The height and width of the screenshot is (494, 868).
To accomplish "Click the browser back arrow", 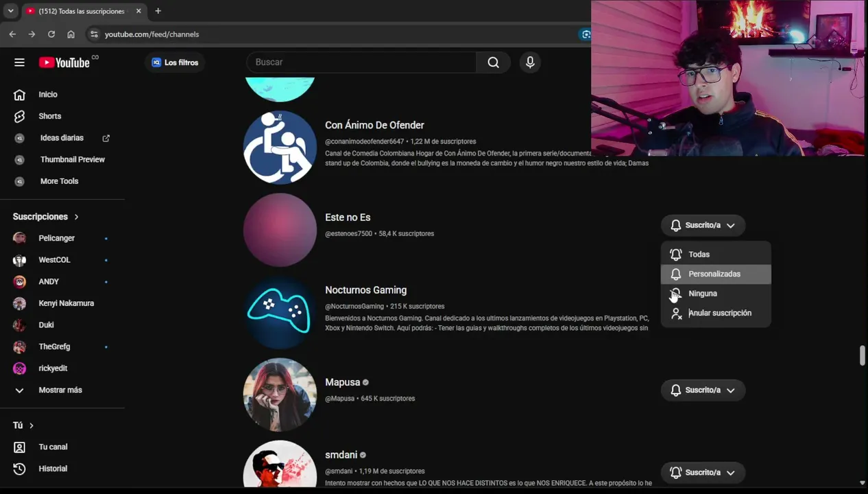I will coord(12,34).
